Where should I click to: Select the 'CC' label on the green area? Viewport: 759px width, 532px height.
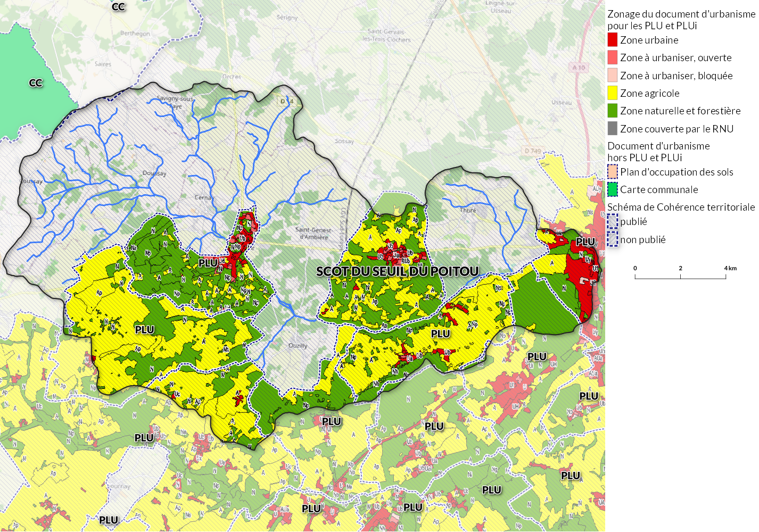(x=36, y=83)
